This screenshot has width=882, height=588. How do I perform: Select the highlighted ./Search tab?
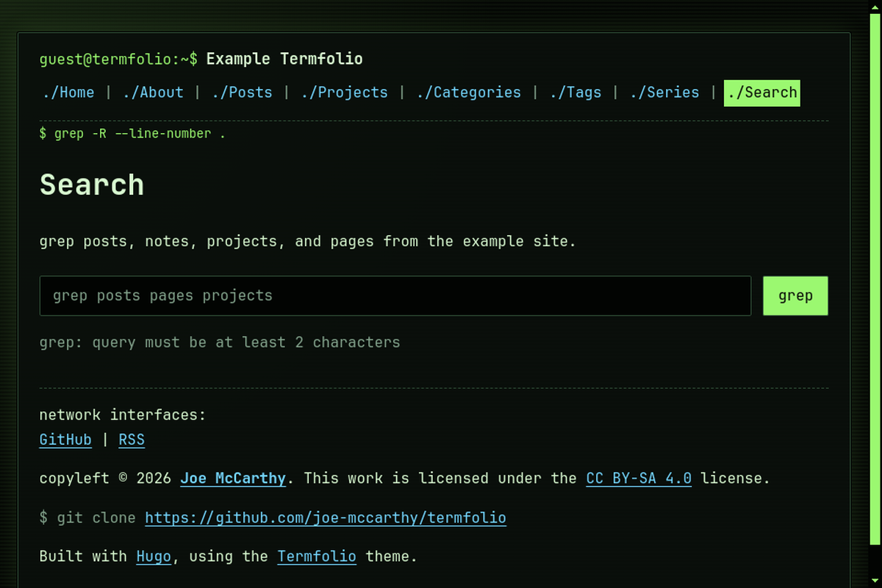click(762, 93)
